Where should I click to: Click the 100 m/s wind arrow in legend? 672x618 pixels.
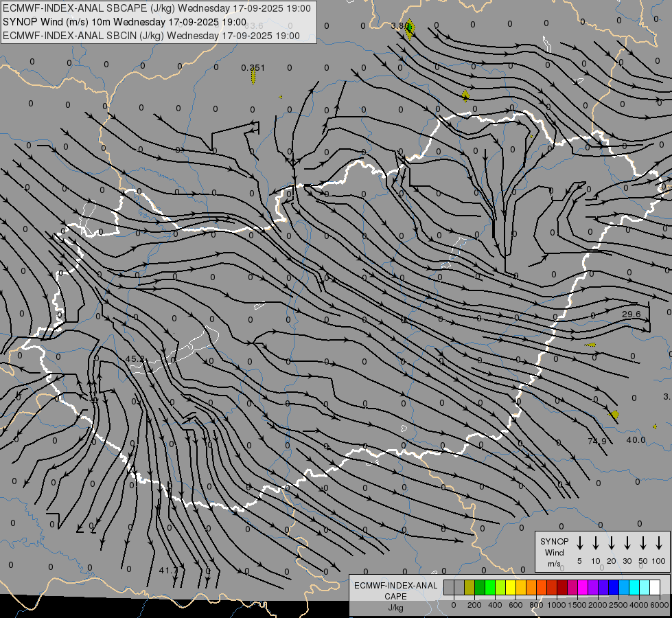click(659, 542)
